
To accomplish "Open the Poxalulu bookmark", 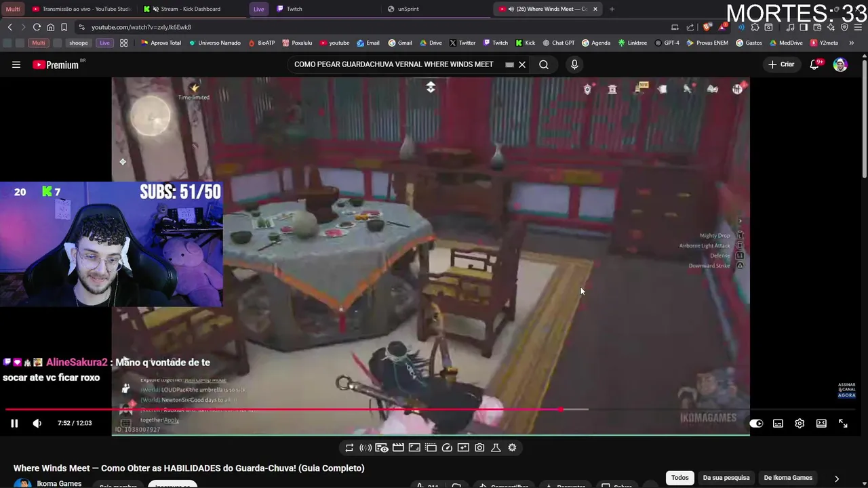I will pyautogui.click(x=297, y=43).
